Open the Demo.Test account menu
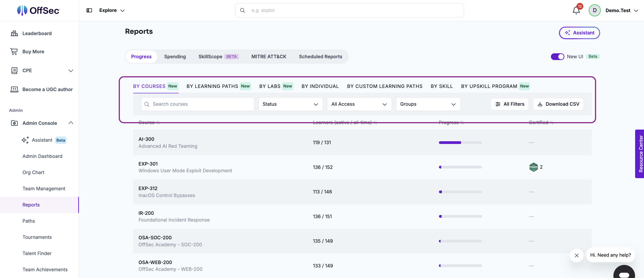 coord(622,10)
